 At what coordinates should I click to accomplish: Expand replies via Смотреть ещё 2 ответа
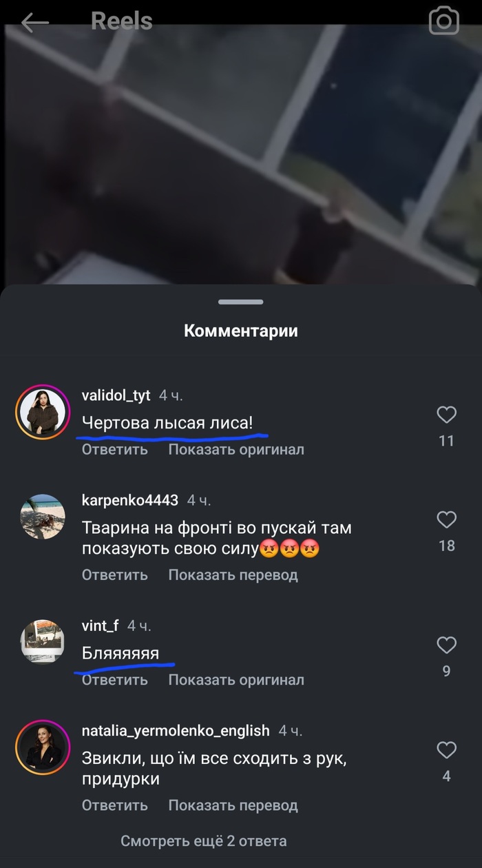[x=204, y=840]
